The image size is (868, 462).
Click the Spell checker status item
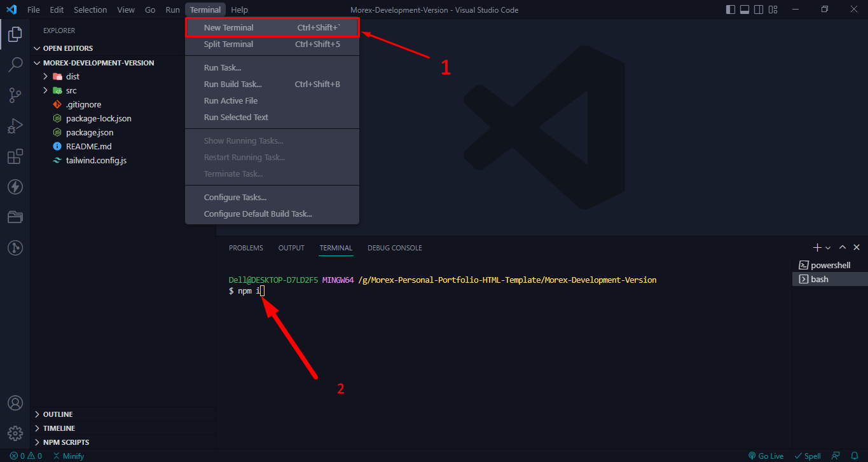(x=808, y=456)
